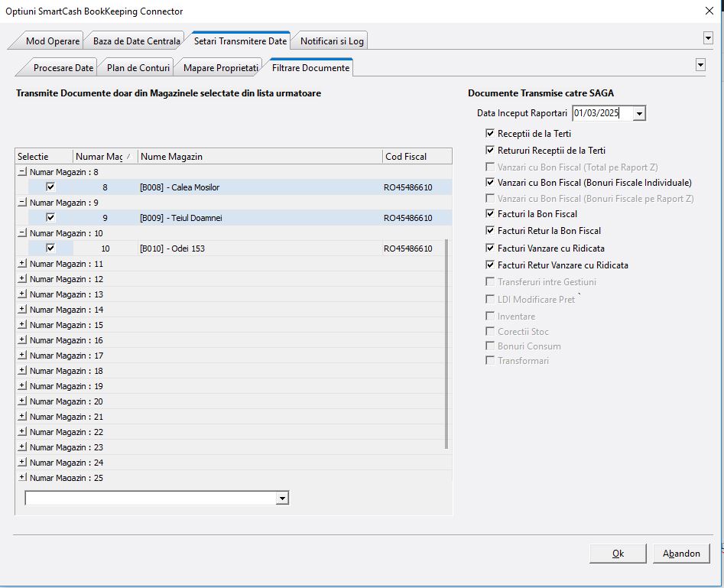Expand the Numar Magazin : 20 group

pyautogui.click(x=21, y=401)
